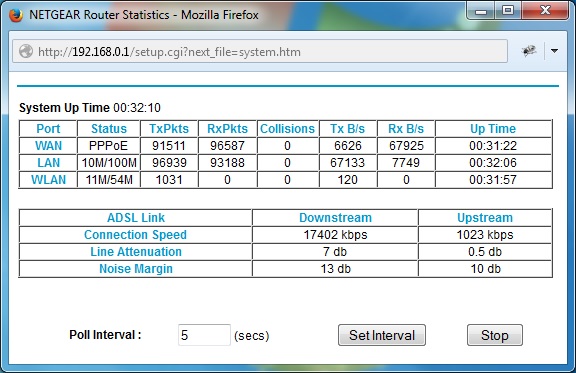Click WAN up time 00:31:22
This screenshot has width=576, height=373.
tap(493, 146)
